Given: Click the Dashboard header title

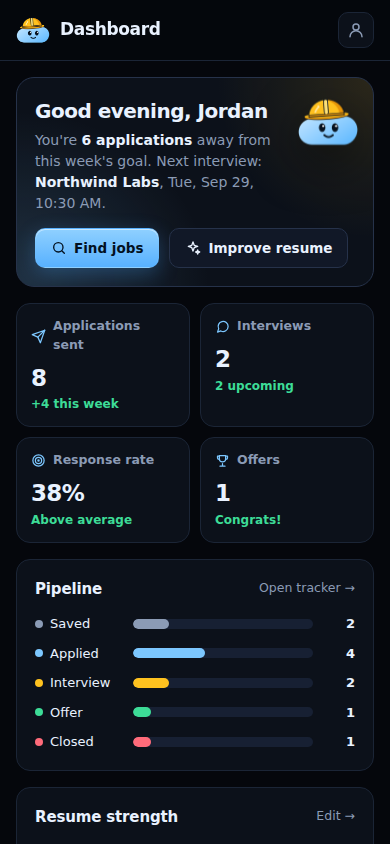Looking at the screenshot, I should tap(110, 29).
